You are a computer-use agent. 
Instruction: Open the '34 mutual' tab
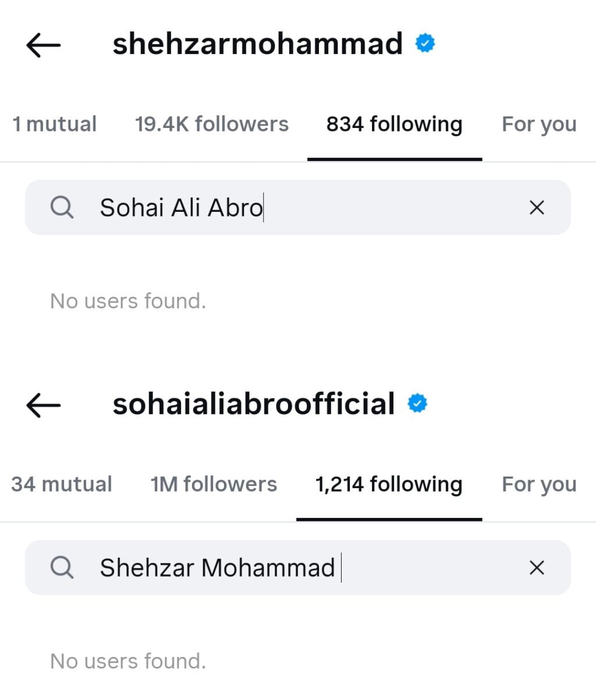point(62,485)
